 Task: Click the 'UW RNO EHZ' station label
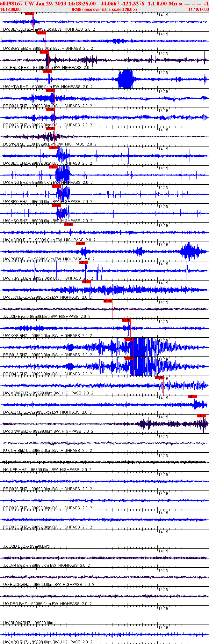(x=16, y=183)
